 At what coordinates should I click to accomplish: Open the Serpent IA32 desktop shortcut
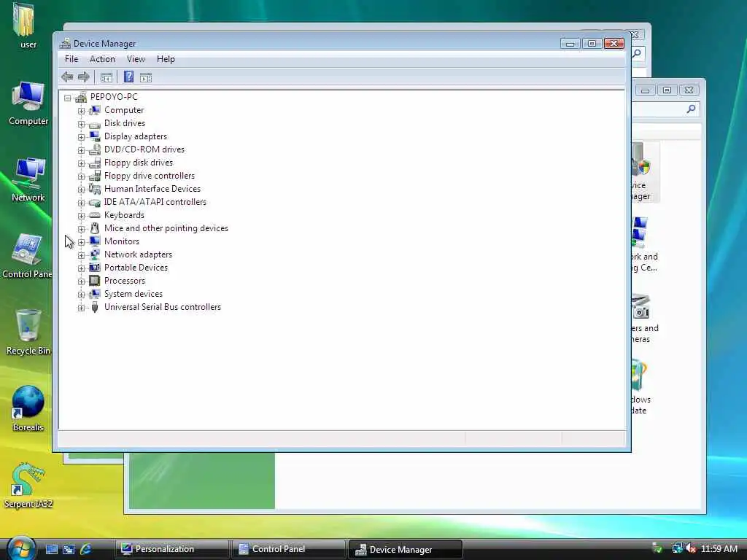point(28,485)
